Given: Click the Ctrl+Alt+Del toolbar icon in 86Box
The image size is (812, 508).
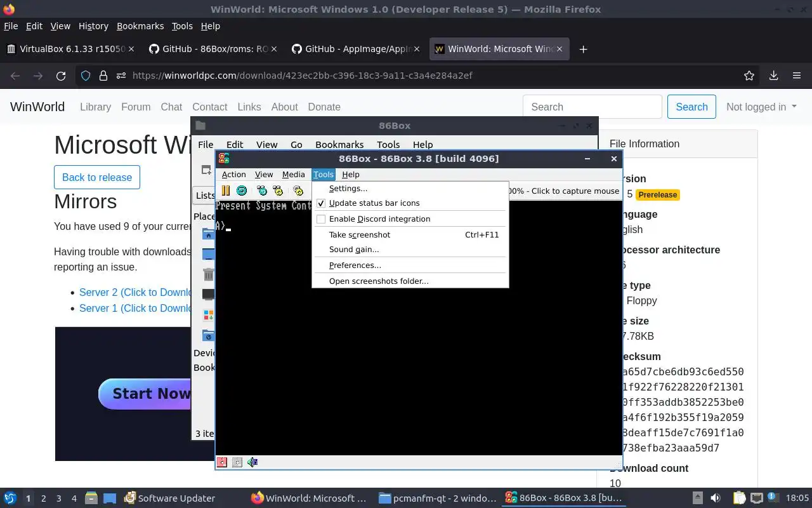Looking at the screenshot, I should [262, 190].
